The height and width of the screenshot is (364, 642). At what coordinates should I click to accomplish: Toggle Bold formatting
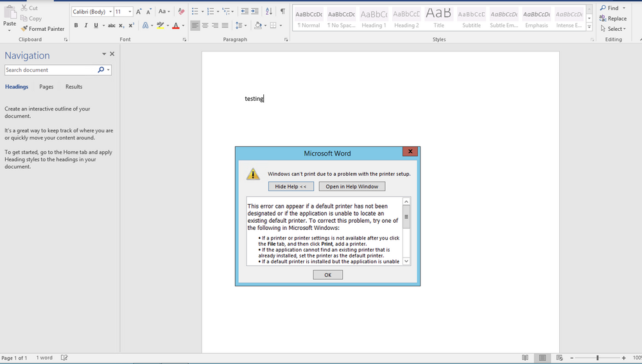pyautogui.click(x=76, y=26)
